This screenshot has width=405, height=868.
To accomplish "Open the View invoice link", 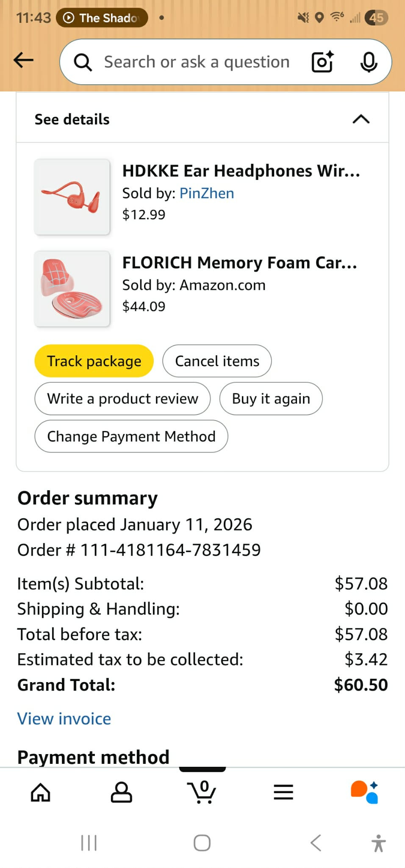I will [64, 719].
